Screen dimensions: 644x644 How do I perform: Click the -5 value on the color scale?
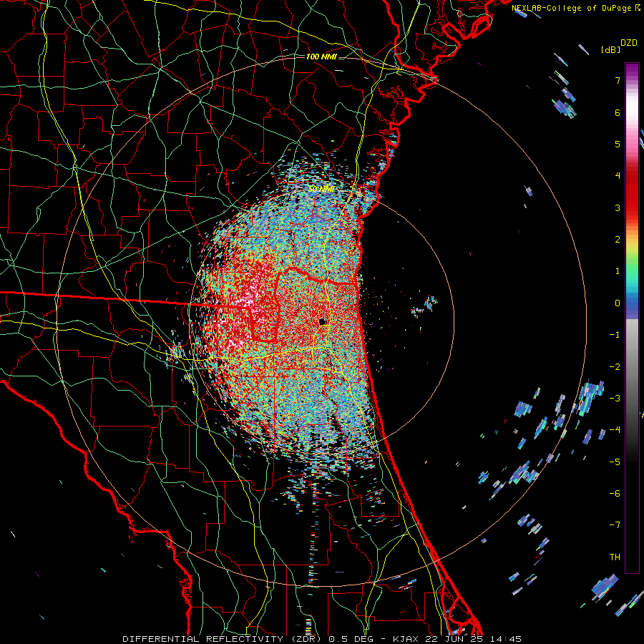[615, 462]
